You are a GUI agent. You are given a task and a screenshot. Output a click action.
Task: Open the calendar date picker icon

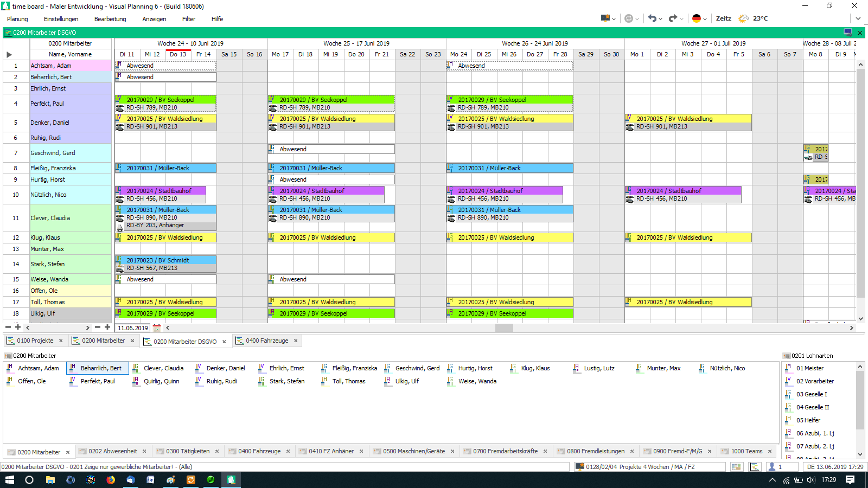[157, 328]
